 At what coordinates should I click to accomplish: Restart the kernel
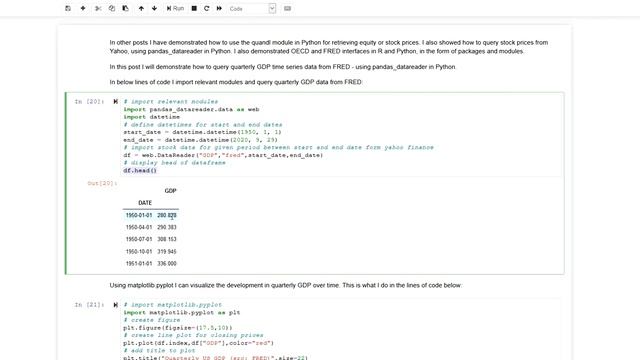[x=207, y=8]
